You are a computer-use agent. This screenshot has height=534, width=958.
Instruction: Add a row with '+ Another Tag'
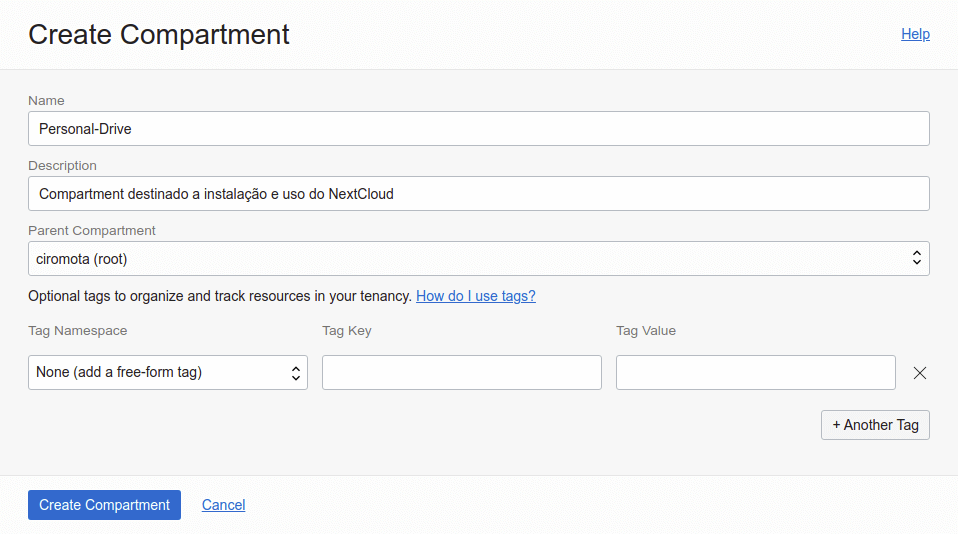875,425
